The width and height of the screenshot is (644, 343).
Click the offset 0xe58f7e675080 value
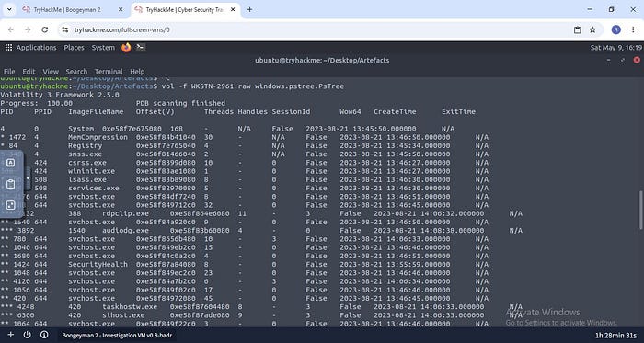tap(132, 129)
